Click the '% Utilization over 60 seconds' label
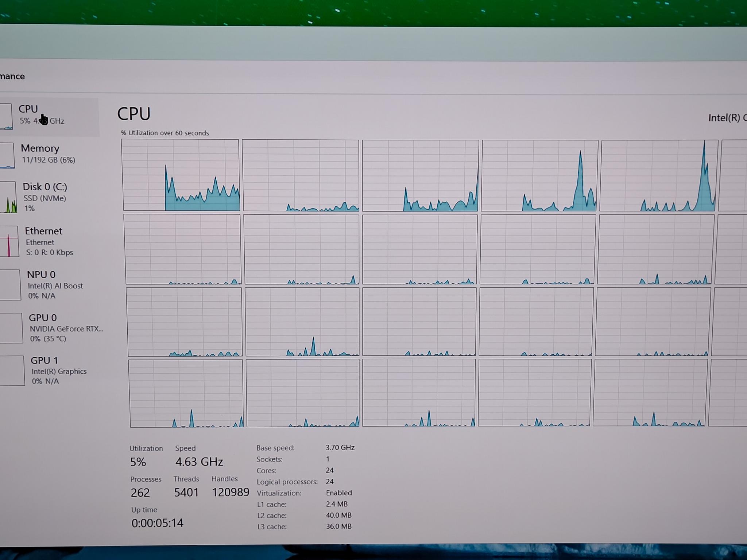 point(165,133)
